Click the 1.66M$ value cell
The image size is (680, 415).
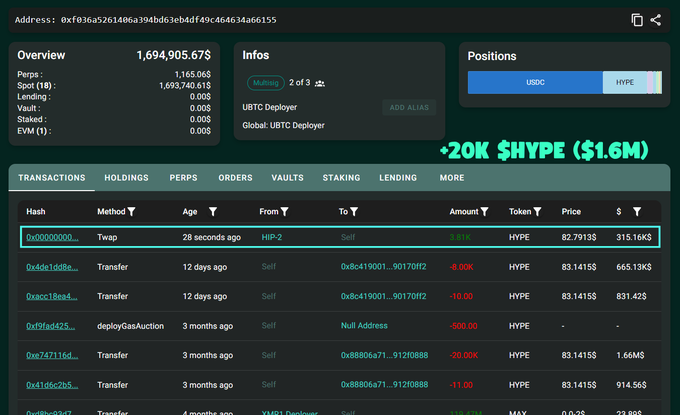[630, 355]
